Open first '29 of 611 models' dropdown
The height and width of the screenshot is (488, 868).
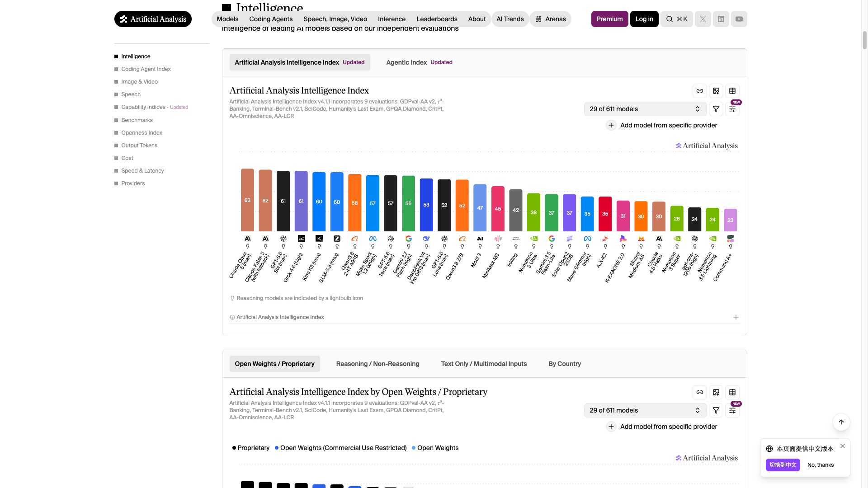point(645,109)
